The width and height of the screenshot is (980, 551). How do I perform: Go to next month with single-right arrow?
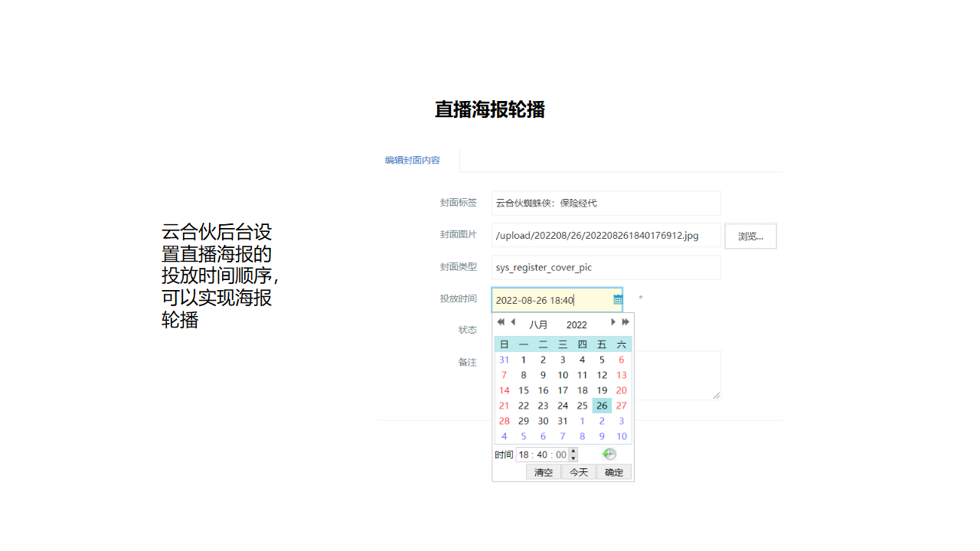point(612,322)
